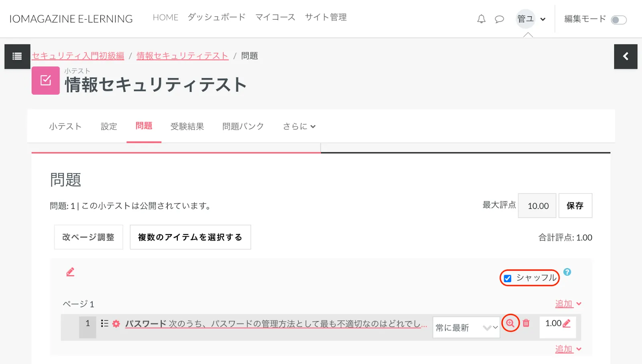Open the left drawer list icon
This screenshot has width=642, height=364.
click(x=17, y=57)
